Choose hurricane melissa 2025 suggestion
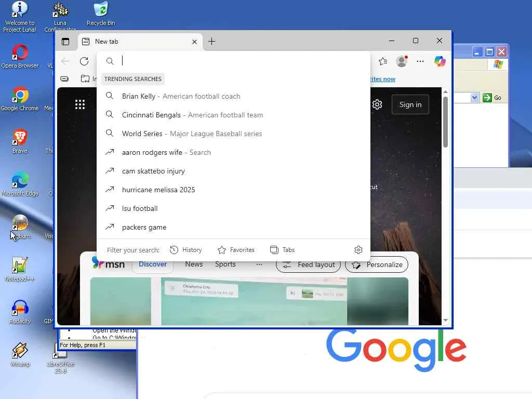This screenshot has width=532, height=399. pyautogui.click(x=233, y=190)
